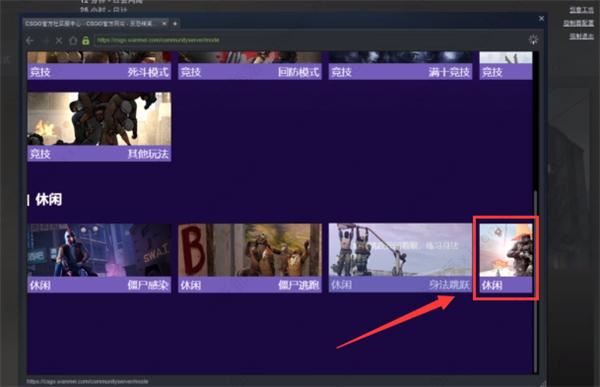Open the 死斗模式 competitive mode card

(99, 65)
